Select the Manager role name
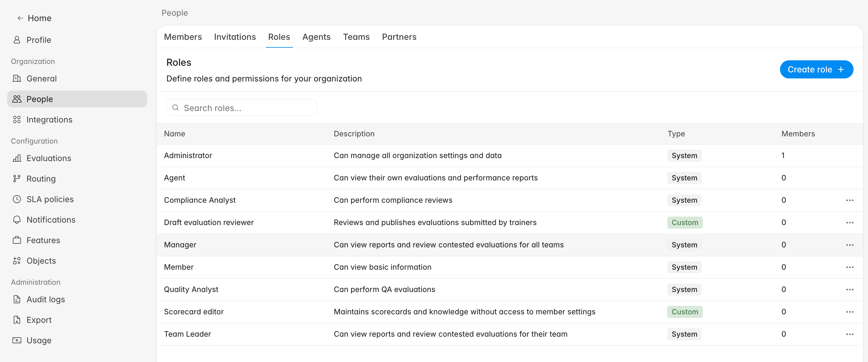This screenshot has height=362, width=868. point(180,245)
